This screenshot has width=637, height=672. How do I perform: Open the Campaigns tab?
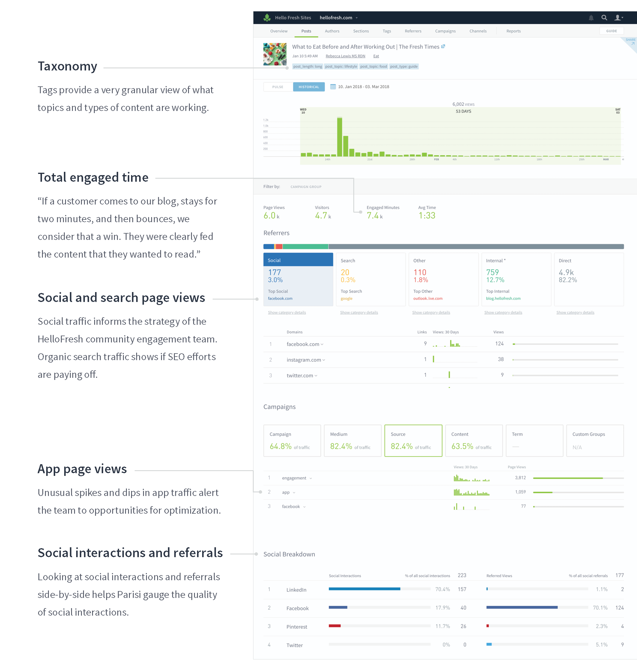pos(445,31)
